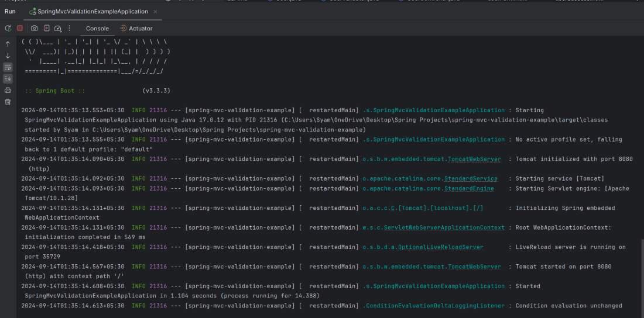The height and width of the screenshot is (318, 644).
Task: Click the Run tool window label
Action: pos(10,12)
